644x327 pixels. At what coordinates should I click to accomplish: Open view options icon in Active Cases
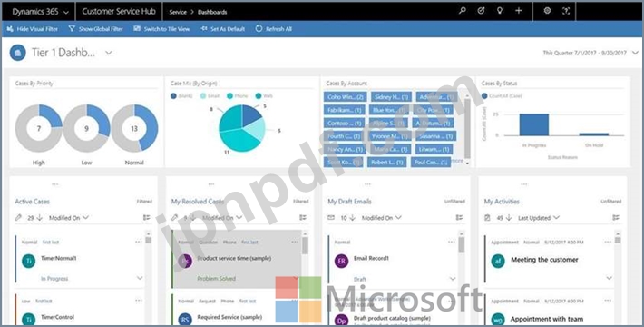[147, 218]
